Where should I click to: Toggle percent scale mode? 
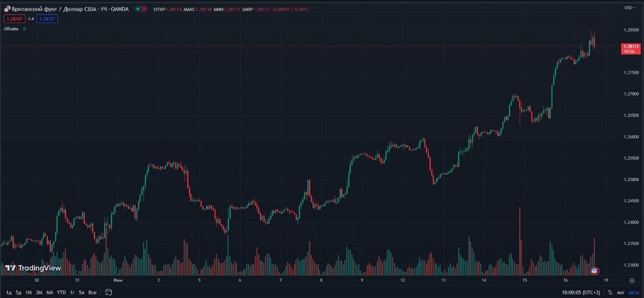coord(610,292)
